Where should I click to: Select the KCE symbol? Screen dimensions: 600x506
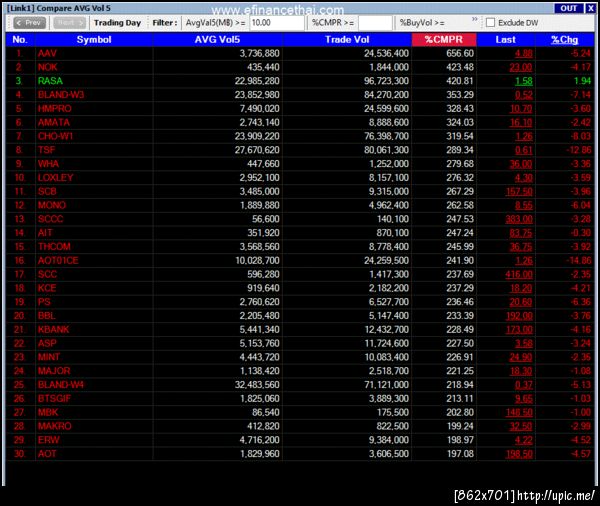[47, 288]
